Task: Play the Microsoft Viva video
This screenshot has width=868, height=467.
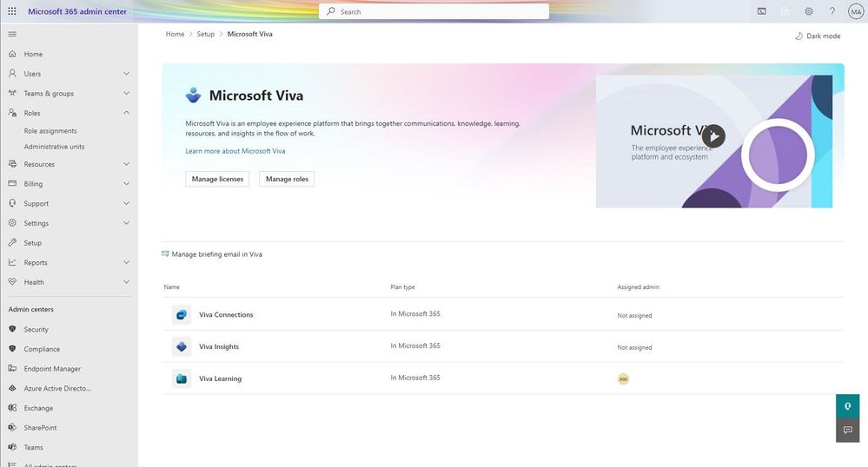Action: pos(713,136)
